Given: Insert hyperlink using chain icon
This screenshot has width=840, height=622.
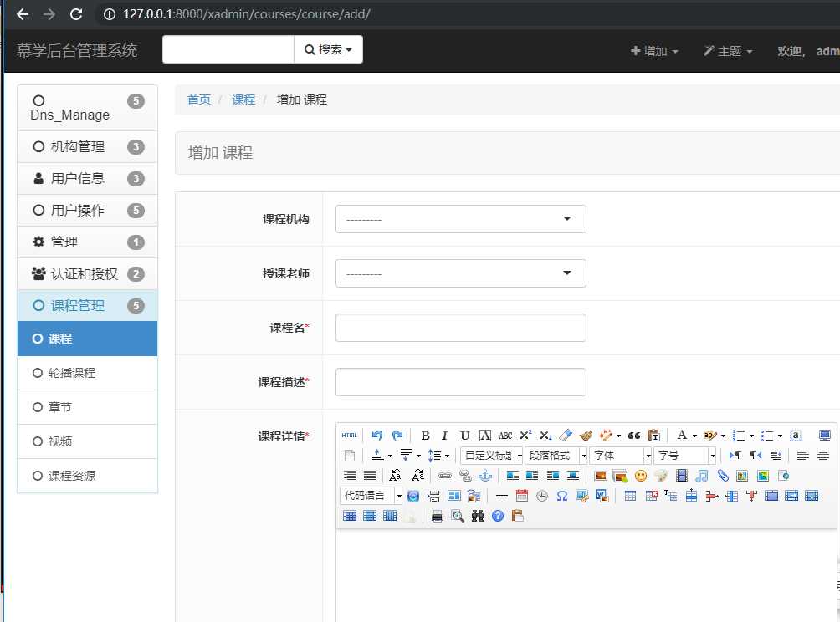Looking at the screenshot, I should click(x=444, y=476).
